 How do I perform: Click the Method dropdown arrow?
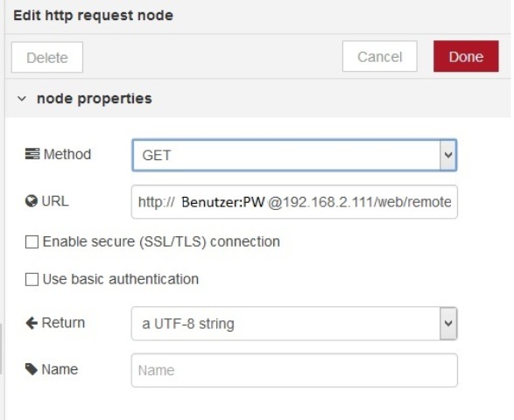click(448, 155)
